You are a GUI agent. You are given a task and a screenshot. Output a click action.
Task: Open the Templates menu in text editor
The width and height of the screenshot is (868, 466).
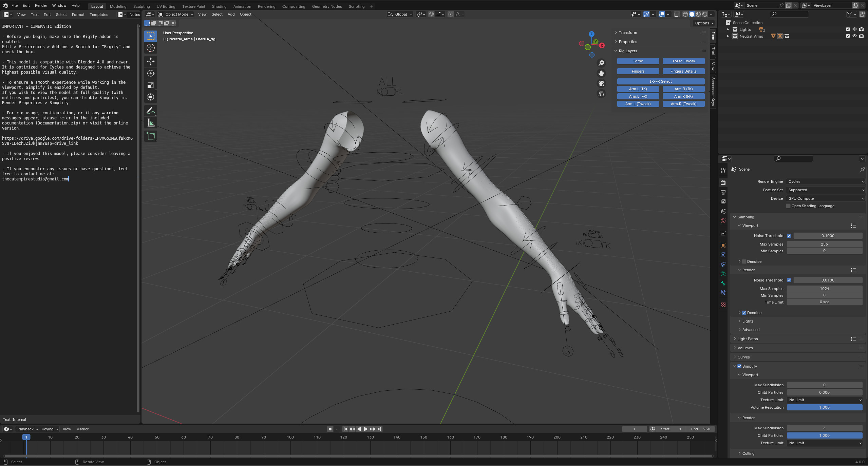pos(99,15)
